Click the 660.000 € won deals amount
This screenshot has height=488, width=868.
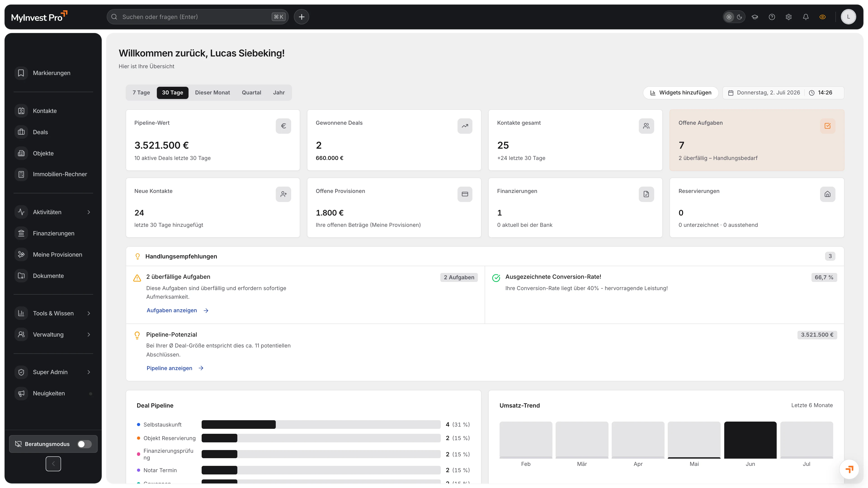click(x=329, y=158)
